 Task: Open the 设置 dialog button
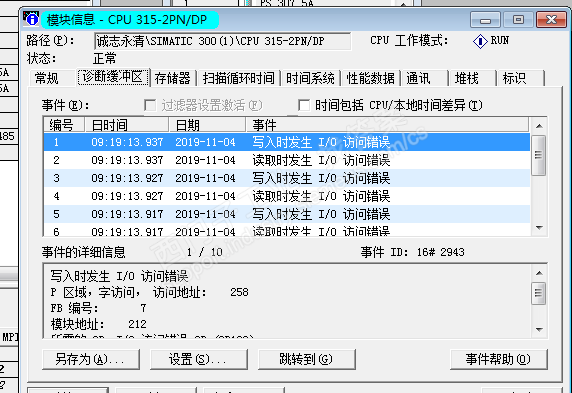point(199,359)
